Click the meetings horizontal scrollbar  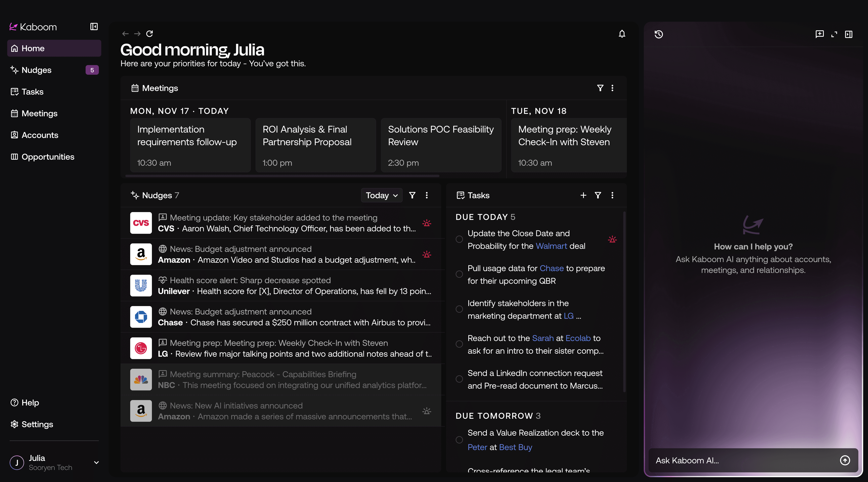[282, 176]
